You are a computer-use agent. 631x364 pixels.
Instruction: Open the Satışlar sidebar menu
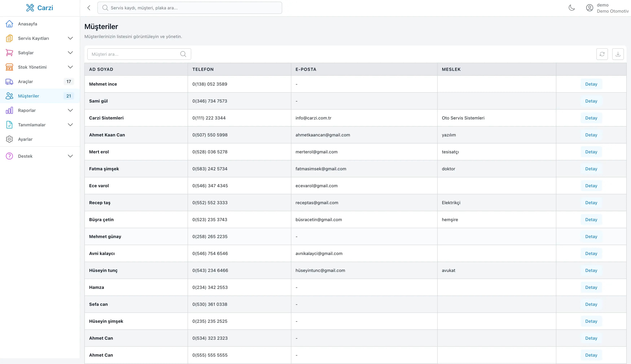[40, 53]
